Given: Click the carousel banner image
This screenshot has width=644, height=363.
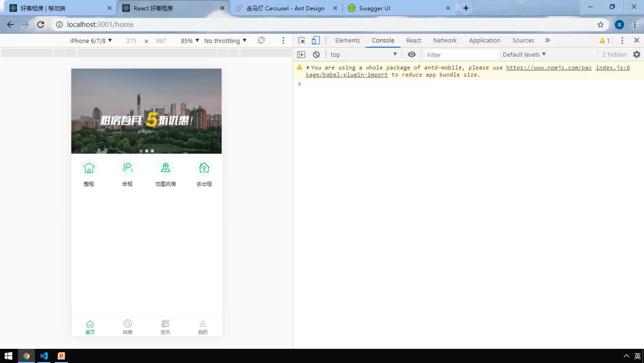Looking at the screenshot, I should [146, 111].
